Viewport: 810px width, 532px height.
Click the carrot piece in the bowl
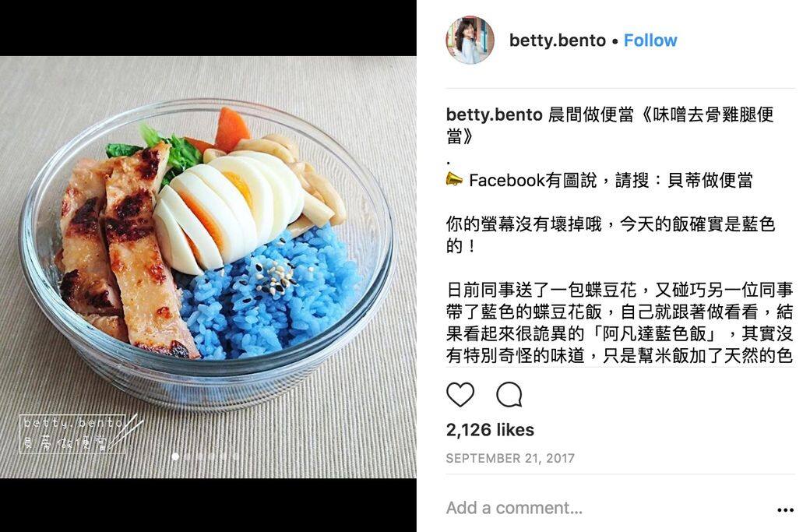coord(231,128)
